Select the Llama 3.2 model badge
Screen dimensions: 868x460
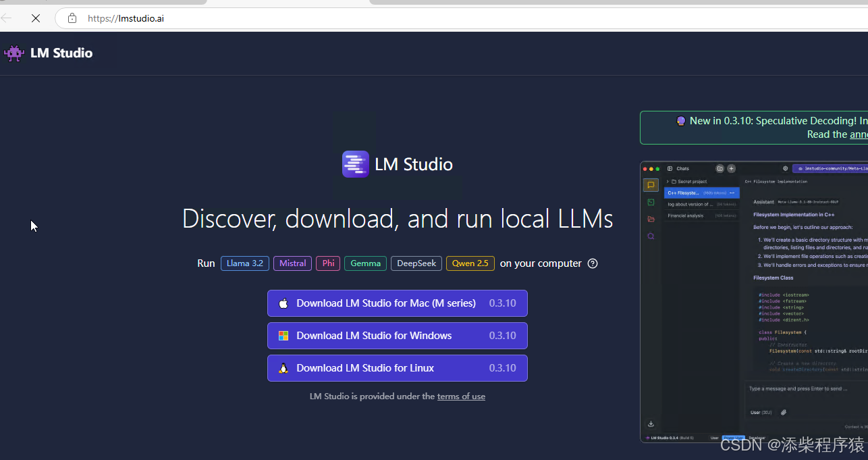tap(245, 263)
